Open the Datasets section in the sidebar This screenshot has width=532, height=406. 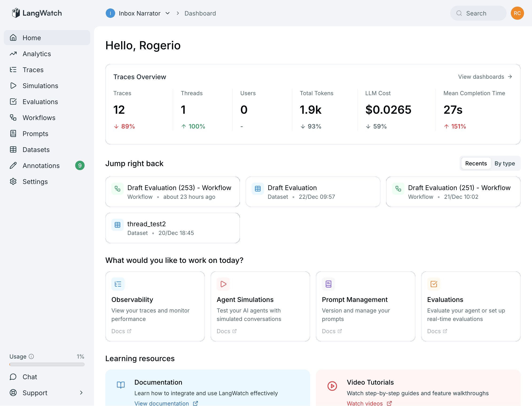click(36, 150)
